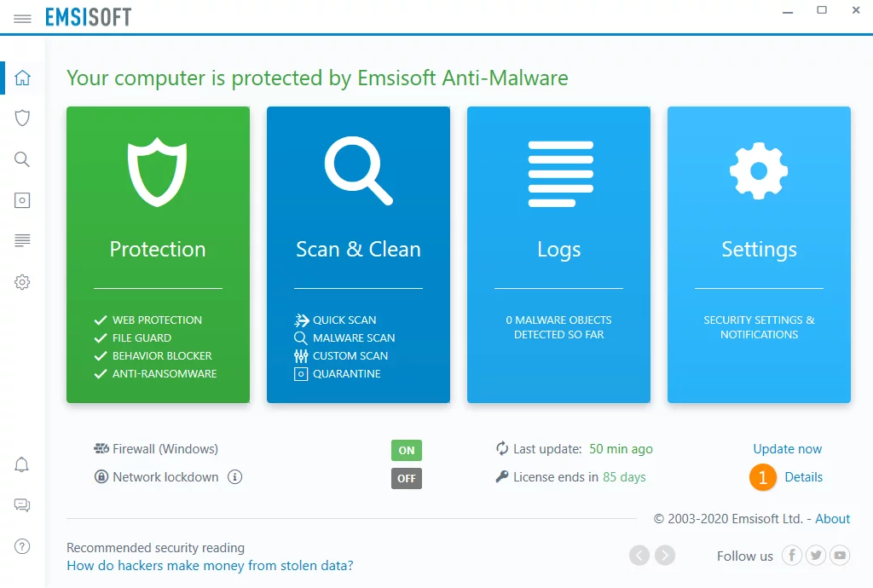Open the bell notifications sidebar icon

[21, 464]
